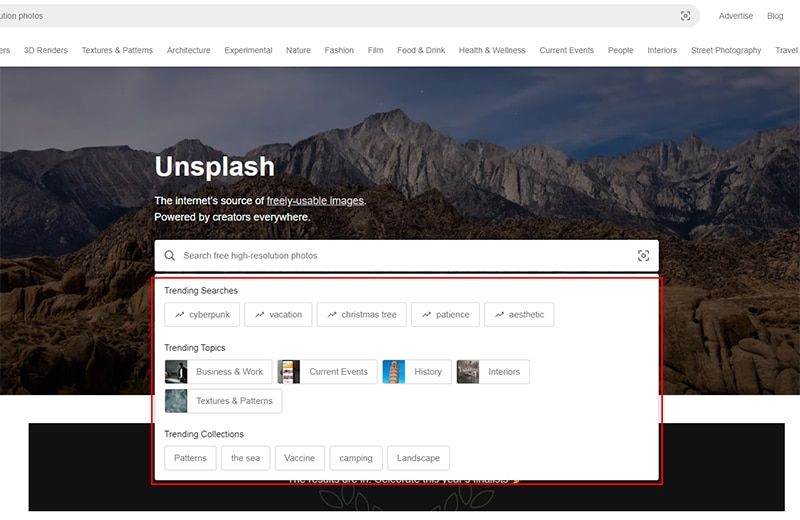800x520 pixels.
Task: Search trending term cyberpunk
Action: tap(200, 315)
